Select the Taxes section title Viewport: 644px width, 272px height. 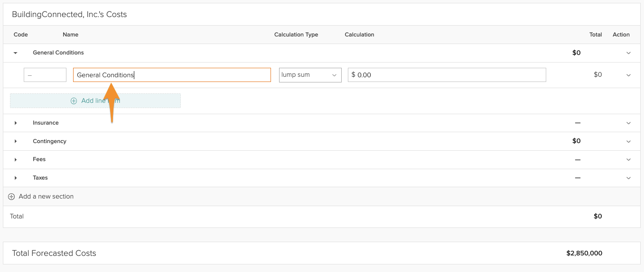(40, 178)
